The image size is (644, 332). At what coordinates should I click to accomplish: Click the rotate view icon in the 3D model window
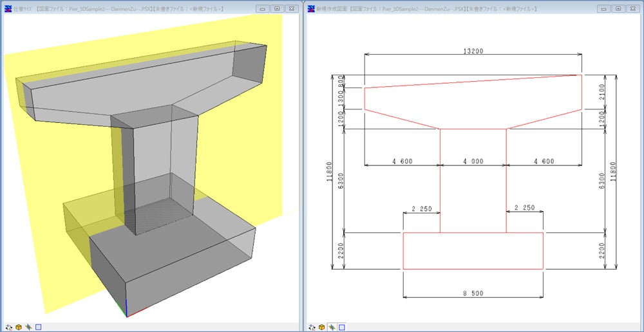click(x=8, y=326)
